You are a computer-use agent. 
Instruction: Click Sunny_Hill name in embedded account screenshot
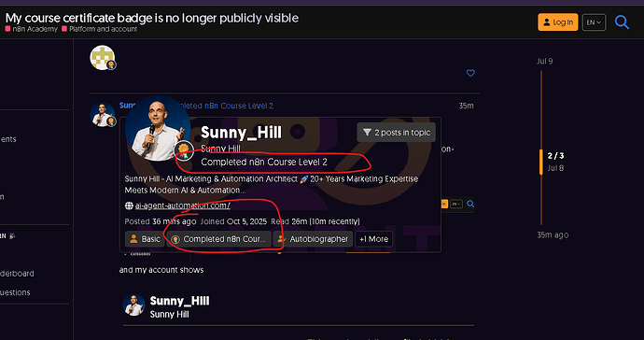(179, 301)
